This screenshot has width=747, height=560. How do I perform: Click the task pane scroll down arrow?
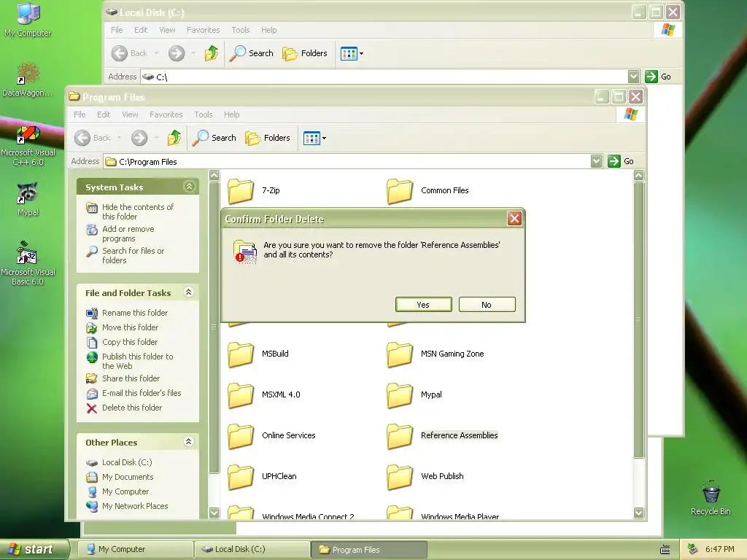click(x=214, y=513)
